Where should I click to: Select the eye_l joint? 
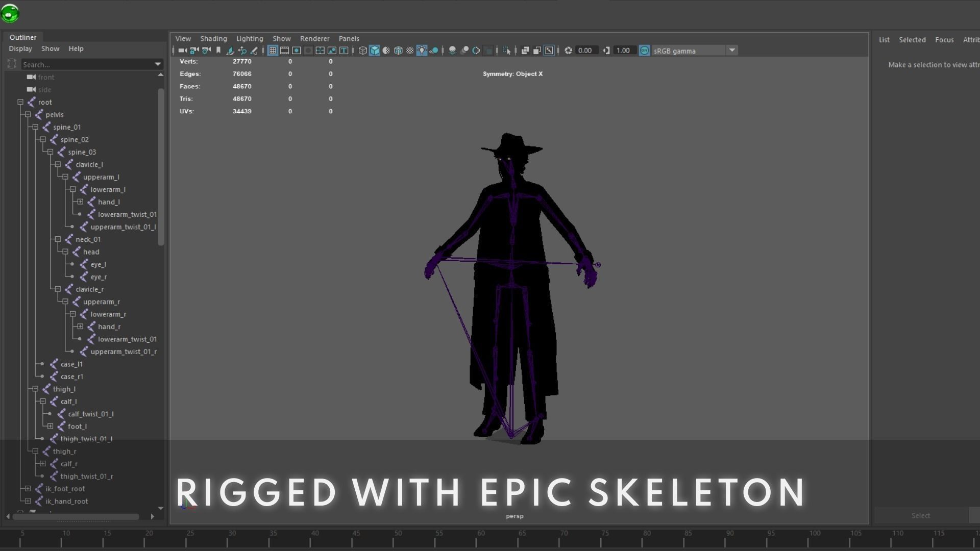(x=98, y=264)
